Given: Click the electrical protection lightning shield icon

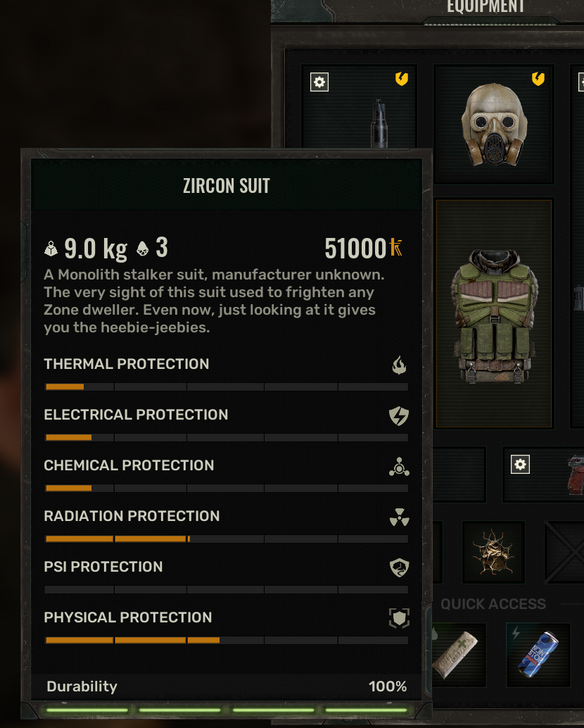Looking at the screenshot, I should pyautogui.click(x=399, y=416).
